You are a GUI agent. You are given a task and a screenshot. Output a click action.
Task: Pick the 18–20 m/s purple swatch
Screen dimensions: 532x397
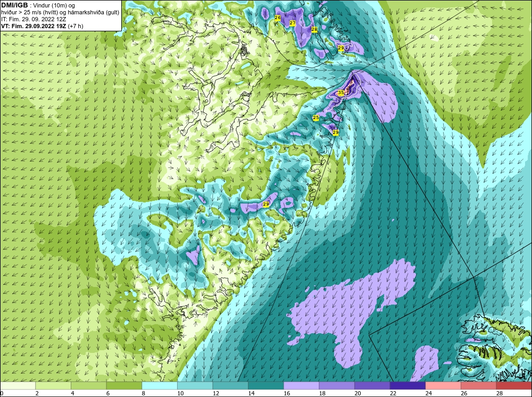(337, 386)
